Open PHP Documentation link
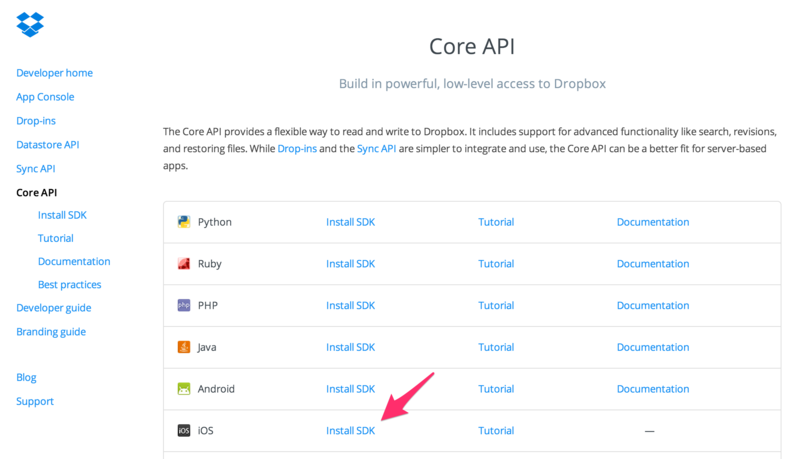The width and height of the screenshot is (800, 459). click(653, 305)
